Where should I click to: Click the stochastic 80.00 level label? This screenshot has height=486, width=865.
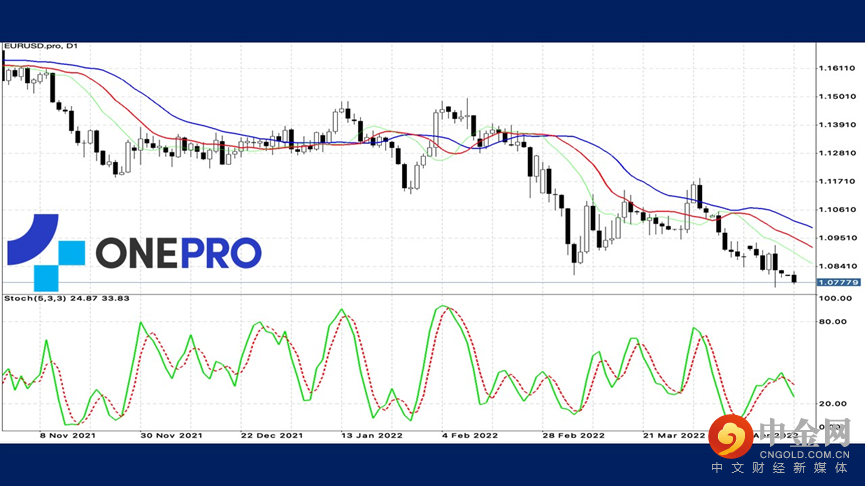click(833, 322)
